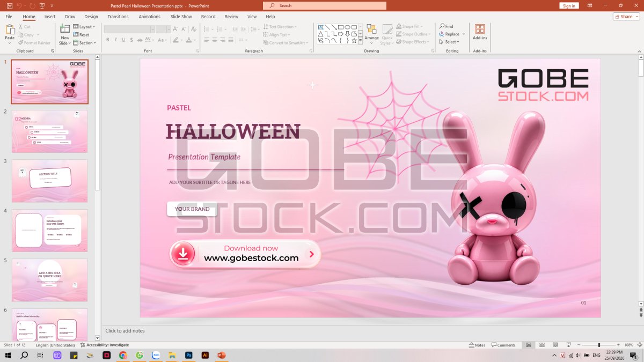The height and width of the screenshot is (362, 644).
Task: Customize Quick Access Toolbar dropdown
Action: coord(52,5)
